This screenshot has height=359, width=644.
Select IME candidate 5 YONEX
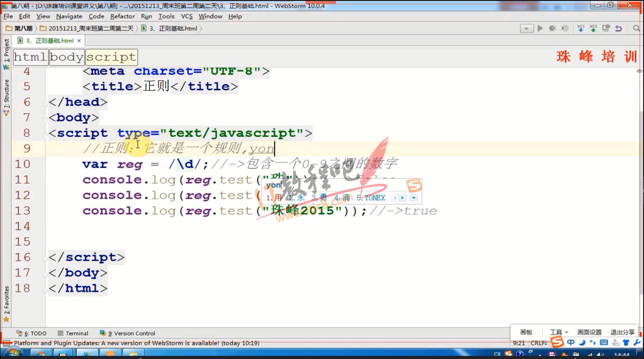[371, 198]
